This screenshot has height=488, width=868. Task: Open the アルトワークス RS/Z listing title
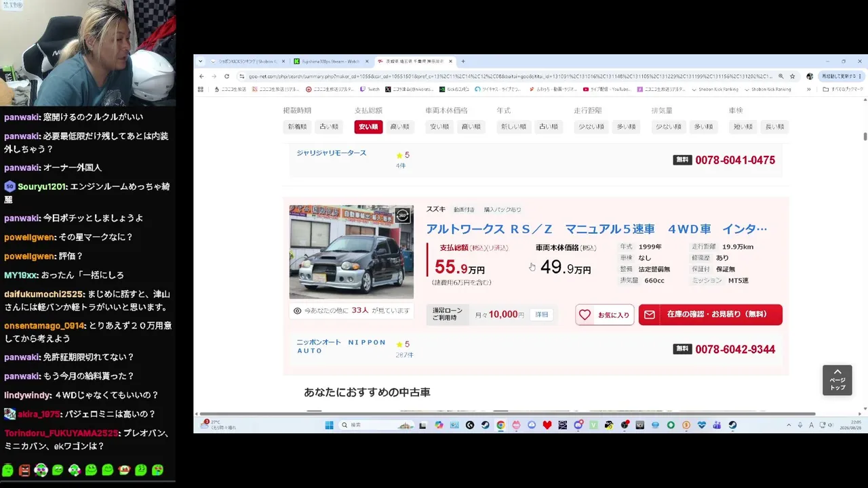[597, 229]
